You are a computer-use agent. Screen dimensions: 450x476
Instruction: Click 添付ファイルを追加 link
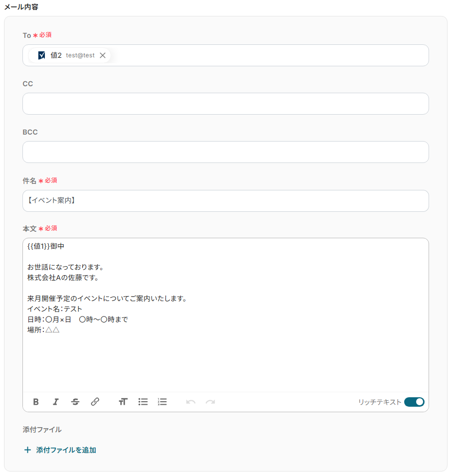tap(66, 450)
